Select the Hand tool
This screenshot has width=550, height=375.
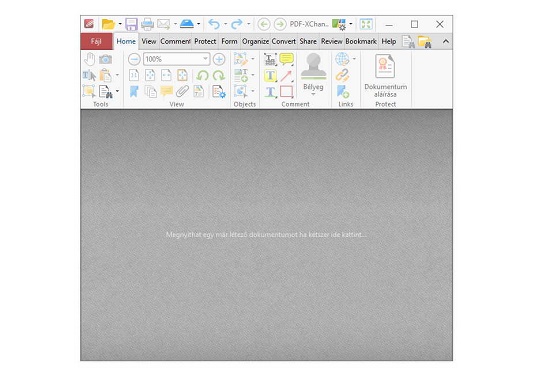[90, 59]
